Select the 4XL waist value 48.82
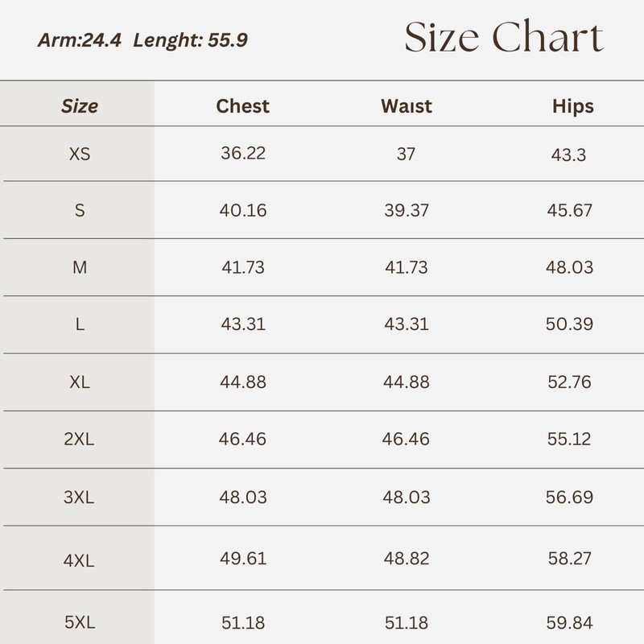The height and width of the screenshot is (644, 644). tap(407, 559)
